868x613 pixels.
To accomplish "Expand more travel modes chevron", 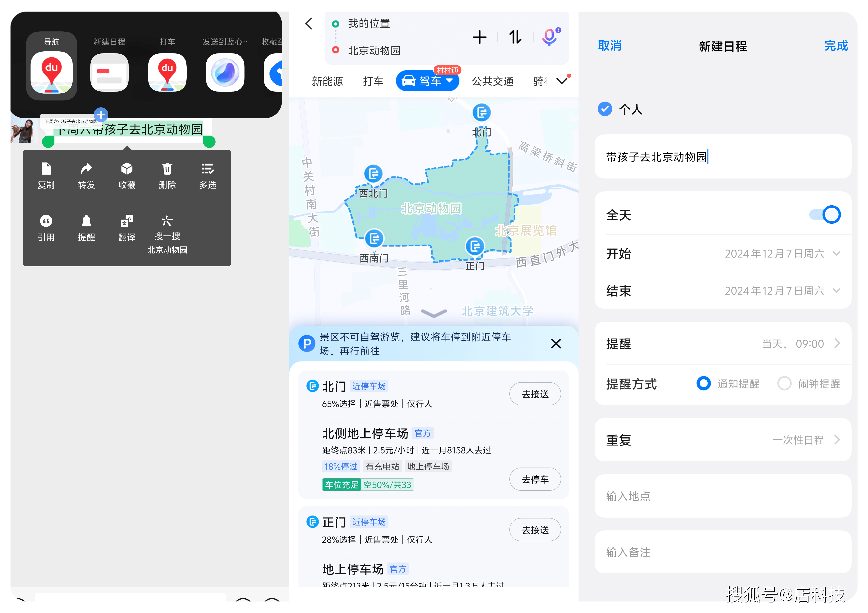I will [562, 81].
